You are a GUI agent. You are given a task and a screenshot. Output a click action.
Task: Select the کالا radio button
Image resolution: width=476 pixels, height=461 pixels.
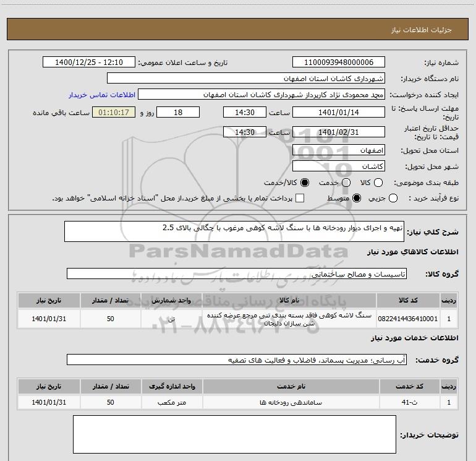click(x=378, y=183)
